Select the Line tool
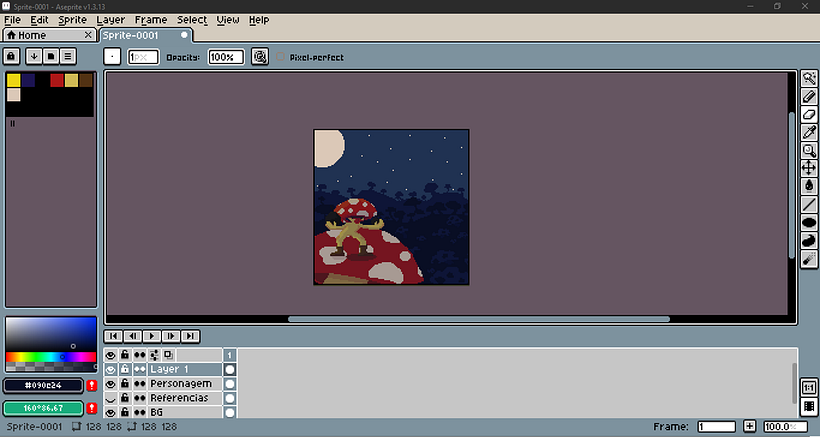 click(809, 204)
